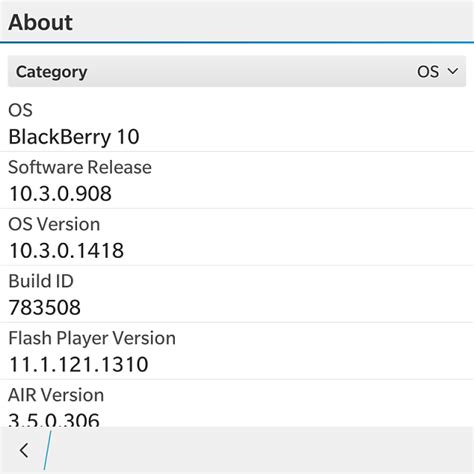Select AIR version 3.5.0.306 value
Image resolution: width=474 pixels, height=474 pixels.
[54, 419]
